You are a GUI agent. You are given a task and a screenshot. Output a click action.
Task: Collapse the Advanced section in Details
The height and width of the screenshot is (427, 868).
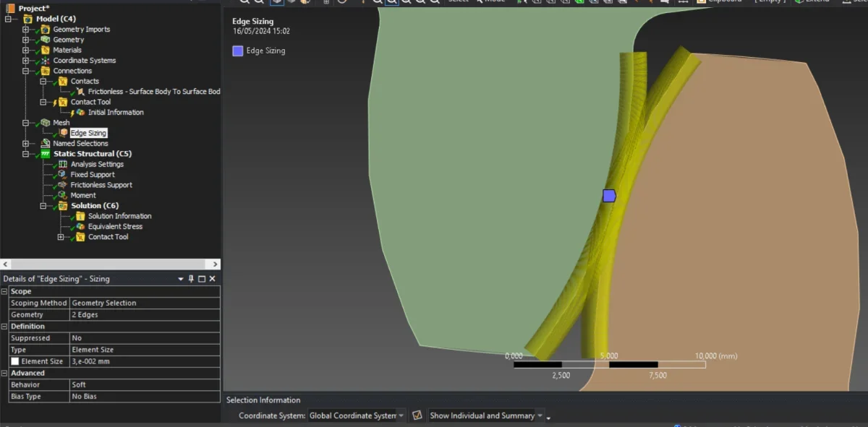point(4,374)
